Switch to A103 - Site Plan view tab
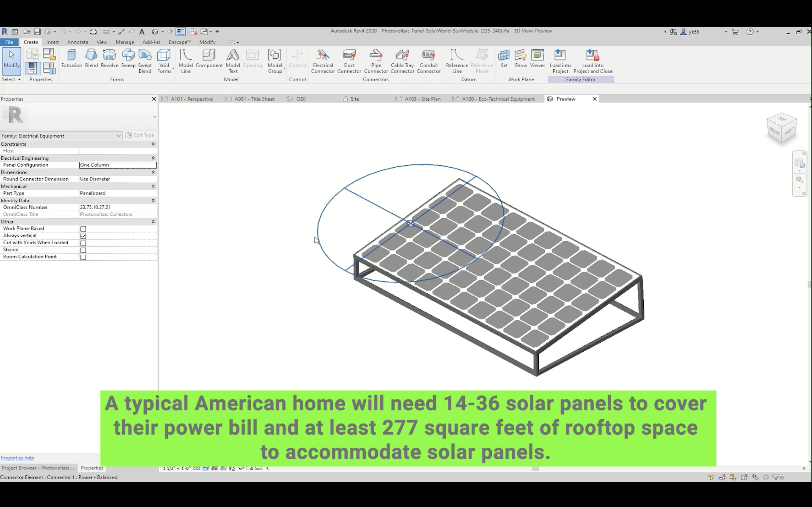This screenshot has width=812, height=507. 422,99
